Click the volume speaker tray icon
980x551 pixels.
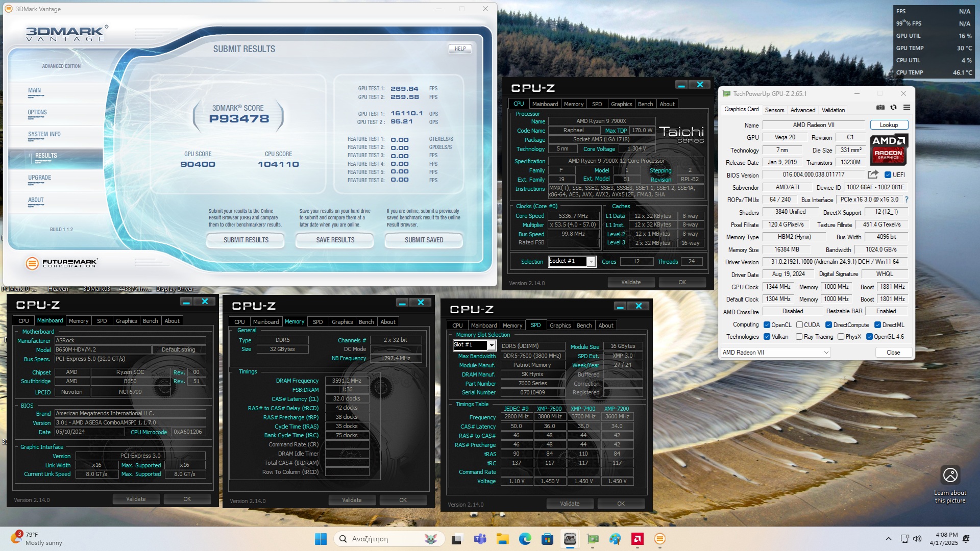coord(917,539)
